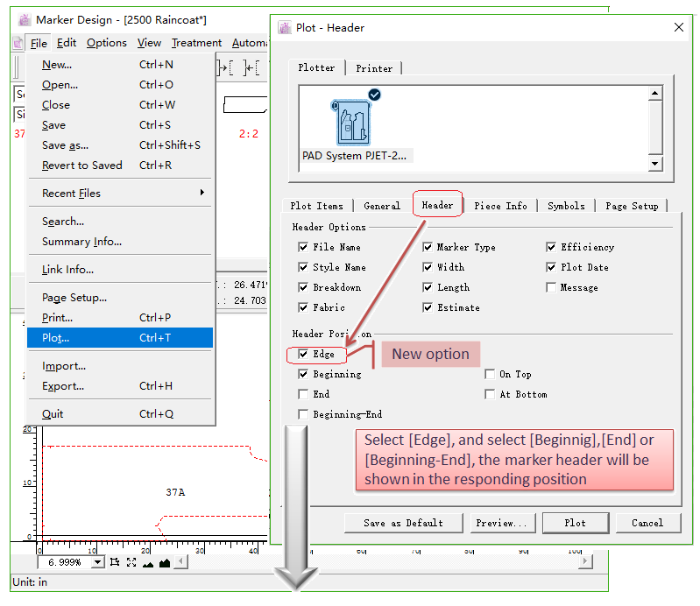Open the Edit menu
This screenshot has width=700, height=606.
(x=67, y=43)
